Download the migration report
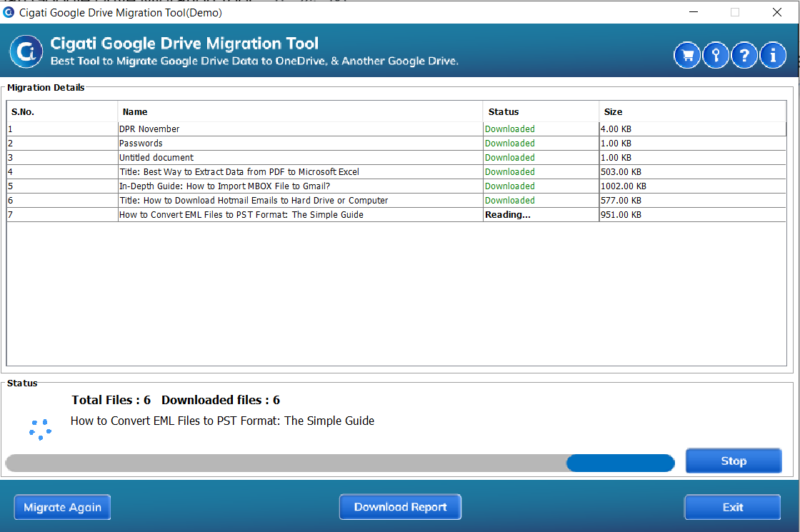 401,507
